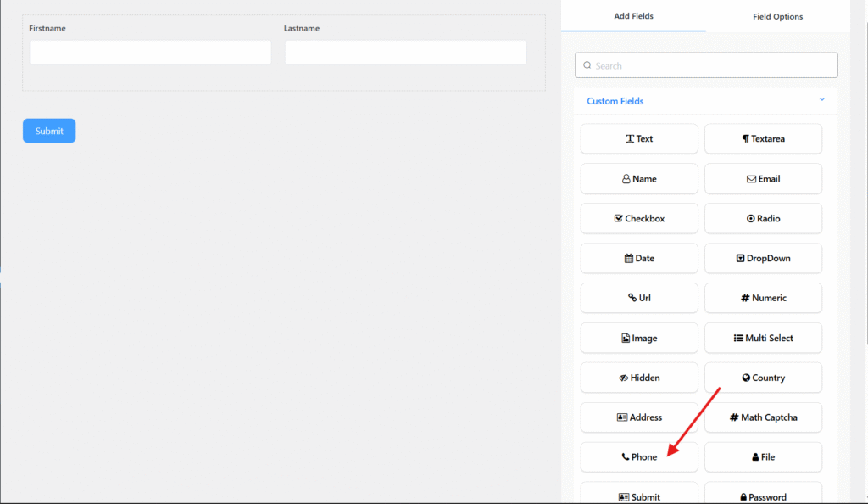Add the Image field
Viewport: 868px width, 504px height.
pyautogui.click(x=639, y=338)
